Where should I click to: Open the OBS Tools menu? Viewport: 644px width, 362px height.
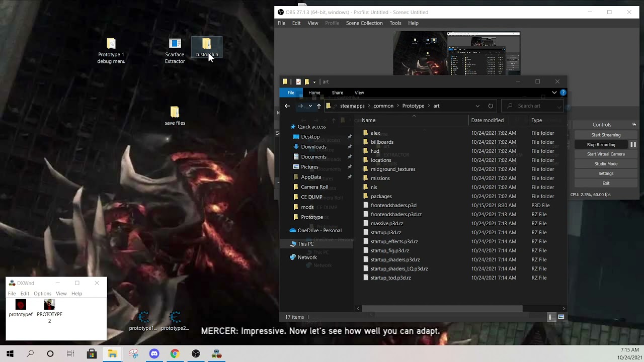(x=395, y=23)
